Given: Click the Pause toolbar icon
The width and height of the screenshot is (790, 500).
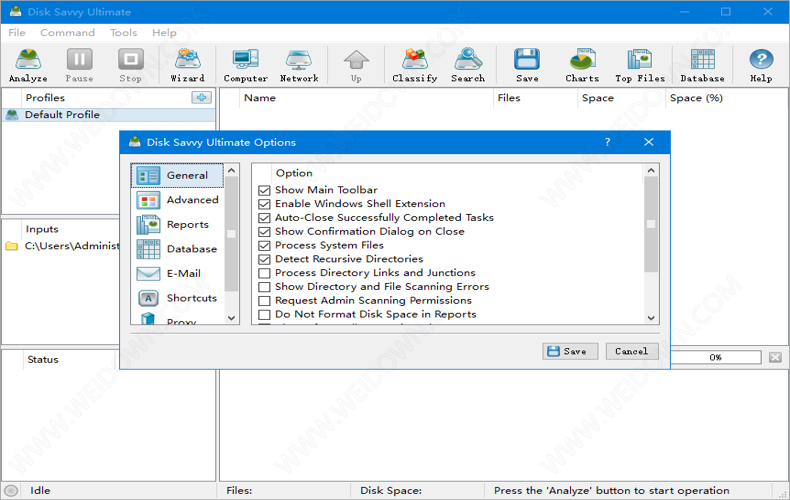Looking at the screenshot, I should (x=80, y=65).
